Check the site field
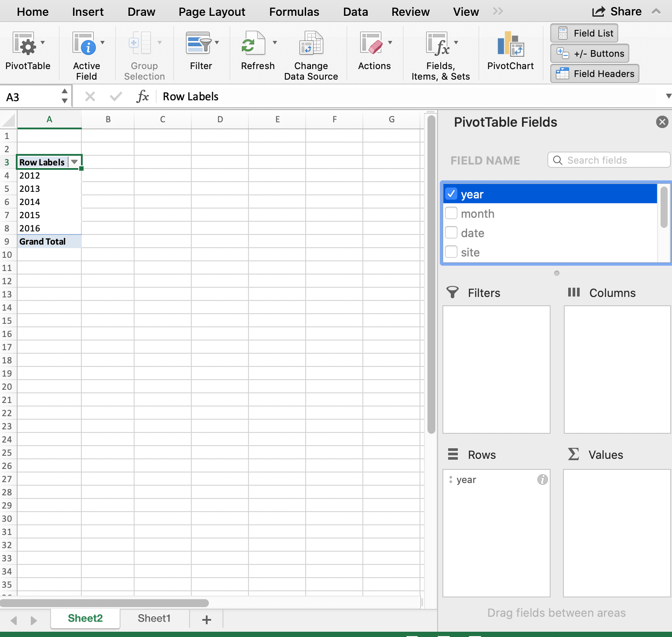 (x=451, y=252)
